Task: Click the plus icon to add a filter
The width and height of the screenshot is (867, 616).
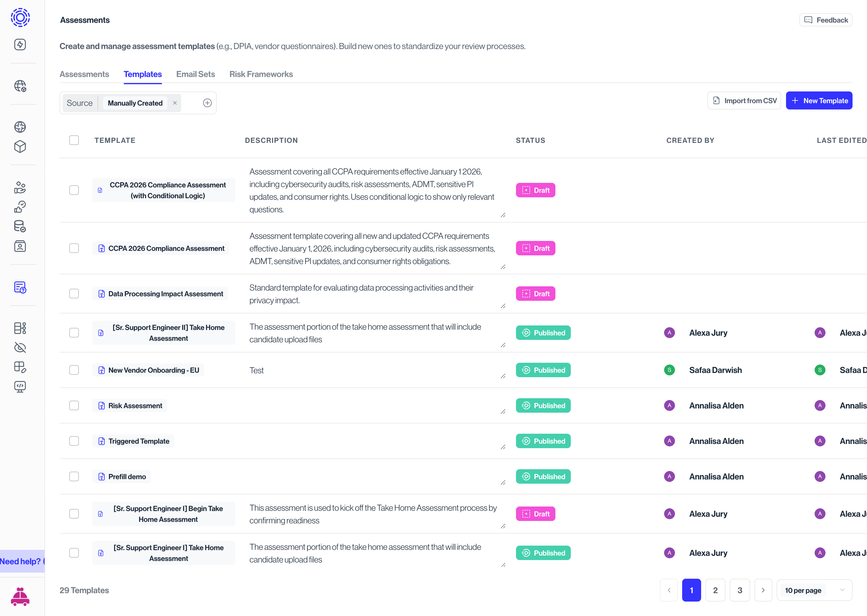Action: click(207, 103)
